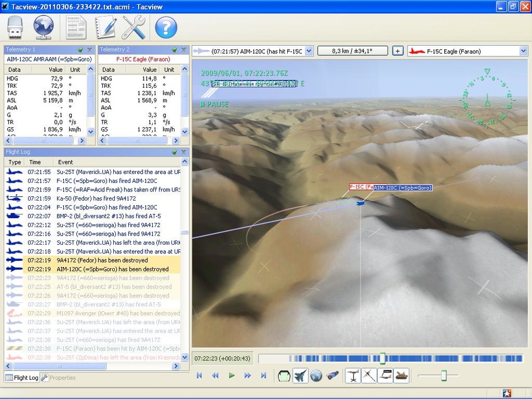The image size is (532, 399).
Task: Jump to the end of the recording
Action: click(x=264, y=375)
